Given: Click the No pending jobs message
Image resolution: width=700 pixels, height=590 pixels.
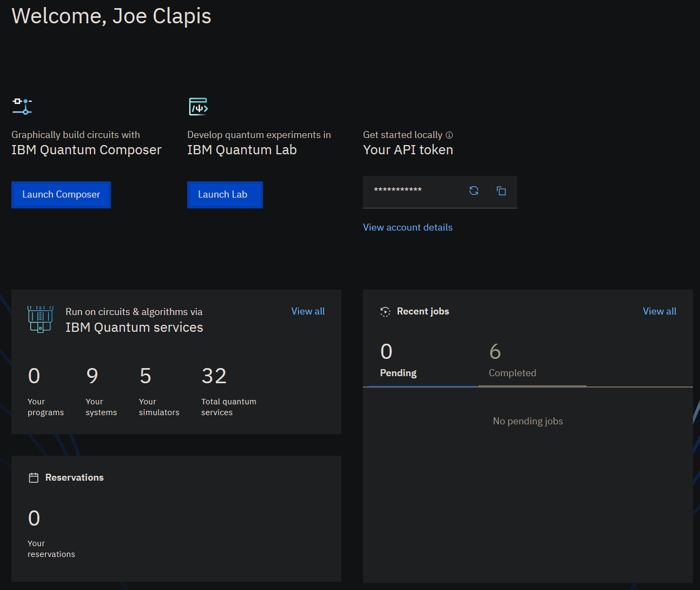Looking at the screenshot, I should (x=528, y=421).
